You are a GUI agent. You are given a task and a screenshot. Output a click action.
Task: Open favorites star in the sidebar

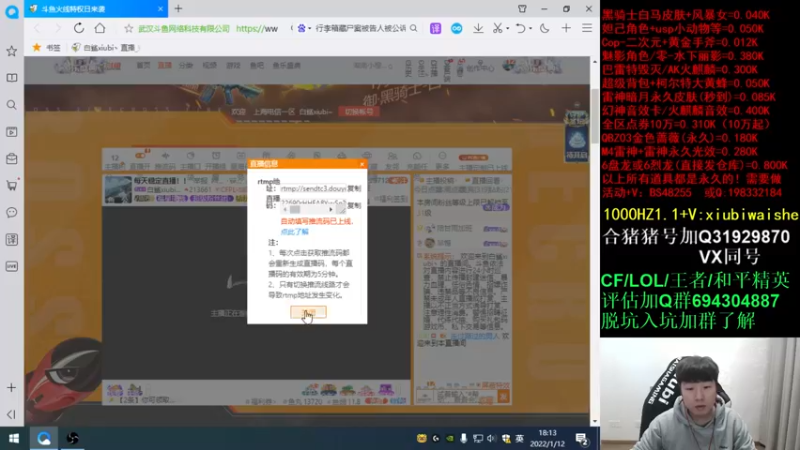(x=11, y=51)
